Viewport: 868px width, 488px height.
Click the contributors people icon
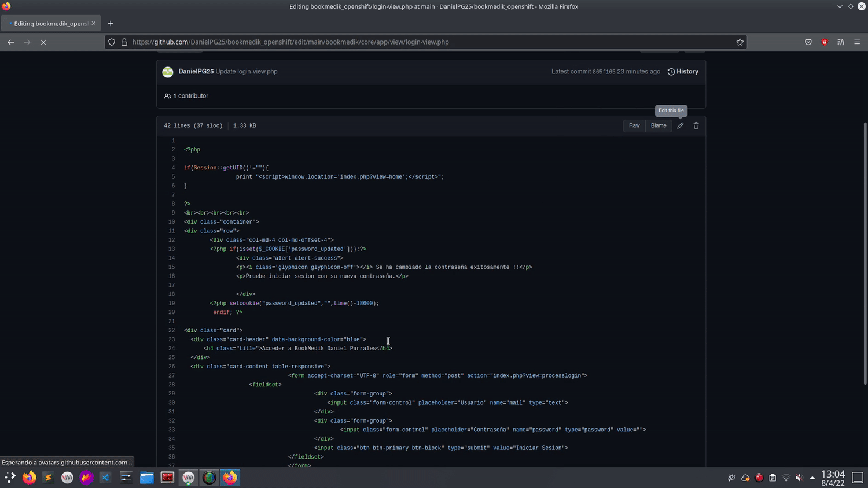[x=167, y=96]
